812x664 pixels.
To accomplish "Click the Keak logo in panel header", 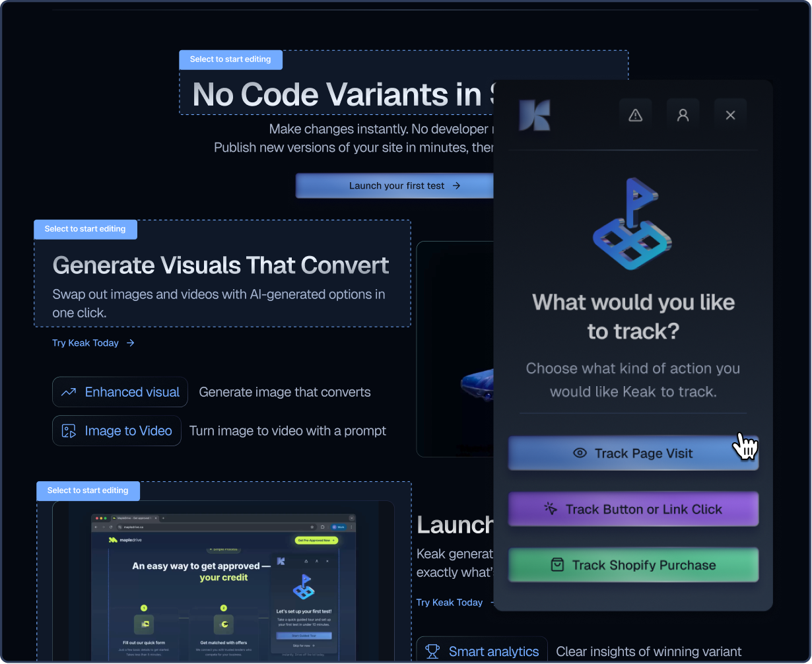I will [x=534, y=115].
